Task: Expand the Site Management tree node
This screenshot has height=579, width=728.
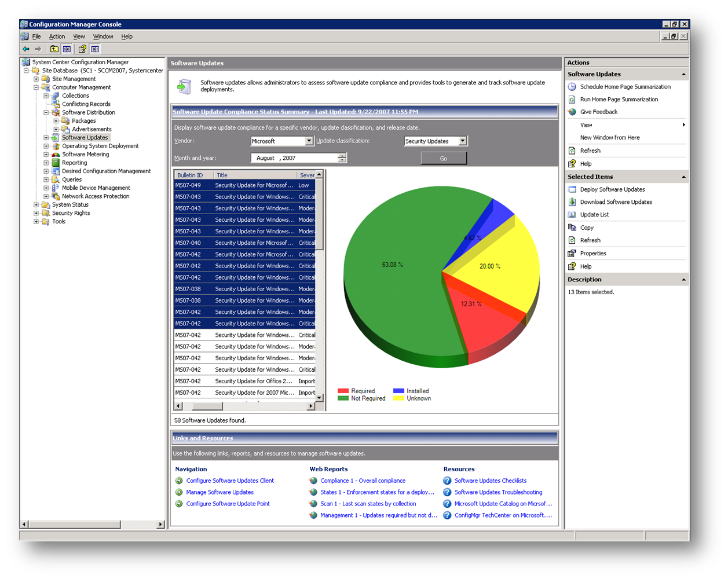Action: point(36,79)
